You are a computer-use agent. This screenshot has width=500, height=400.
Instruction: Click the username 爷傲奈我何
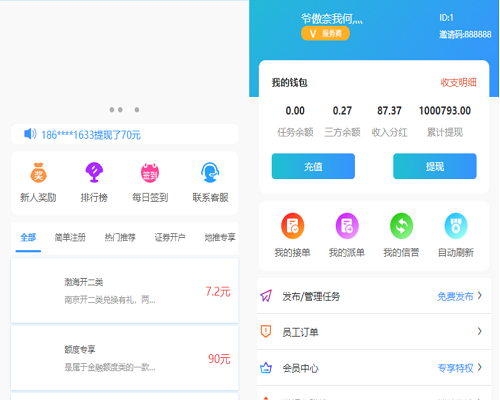pos(332,19)
